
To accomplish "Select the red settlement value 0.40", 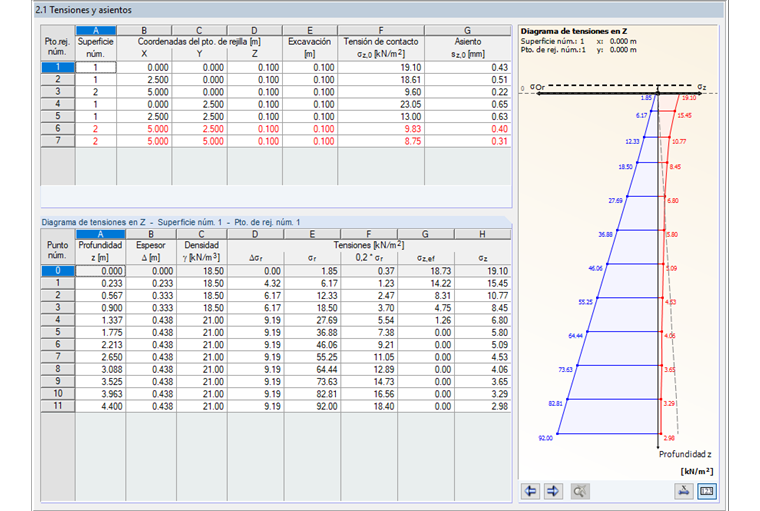I will click(x=468, y=129).
